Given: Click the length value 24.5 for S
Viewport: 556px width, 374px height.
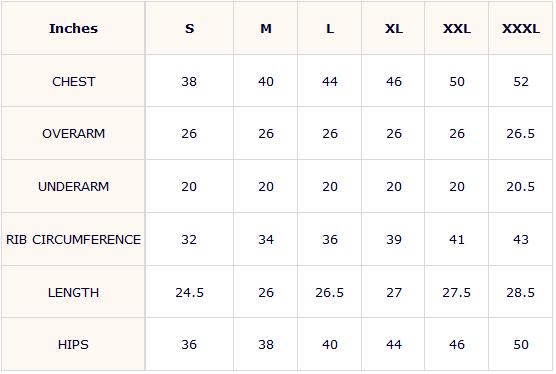Looking at the screenshot, I should click(189, 292).
